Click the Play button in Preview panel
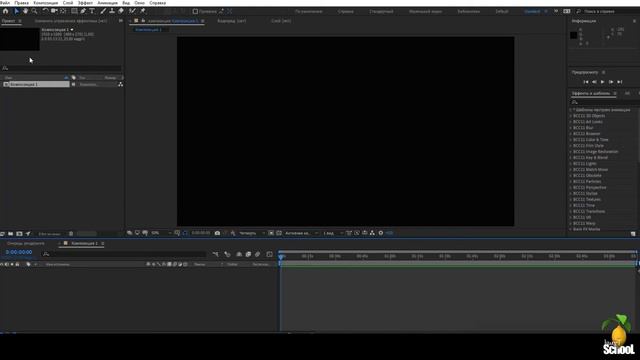The height and width of the screenshot is (360, 640). click(602, 82)
